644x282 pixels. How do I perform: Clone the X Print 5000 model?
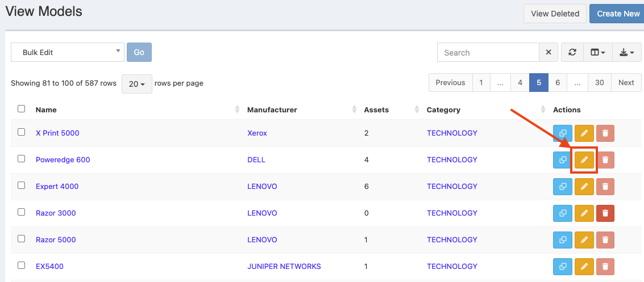point(563,133)
